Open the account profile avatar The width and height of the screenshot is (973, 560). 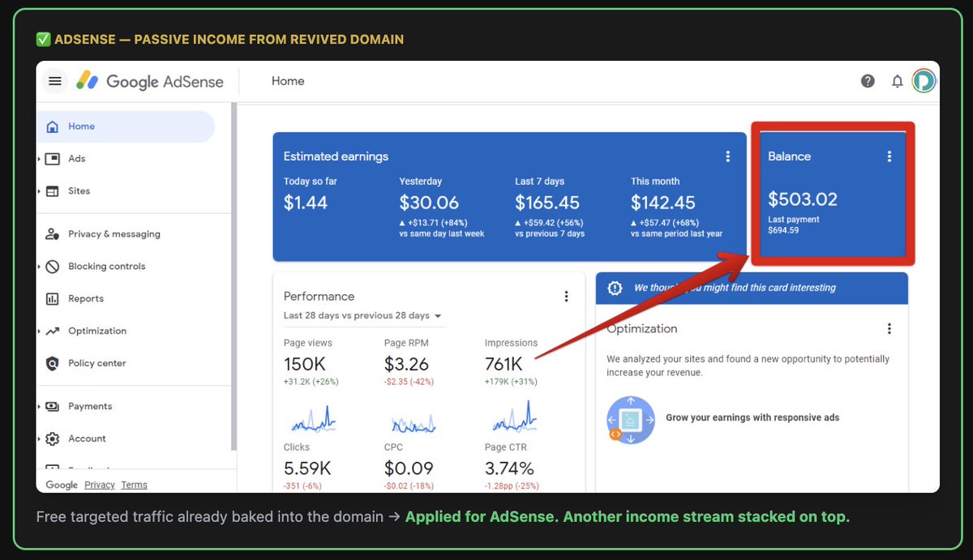(x=924, y=81)
